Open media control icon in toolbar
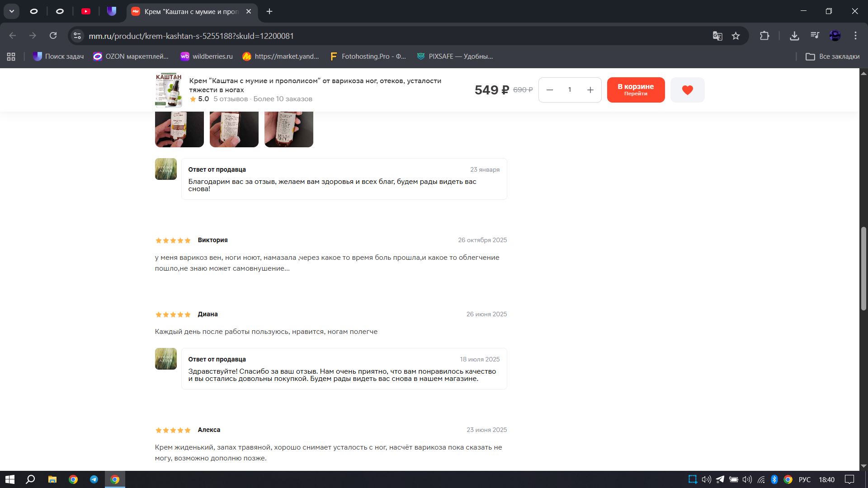868x488 pixels. [x=815, y=36]
